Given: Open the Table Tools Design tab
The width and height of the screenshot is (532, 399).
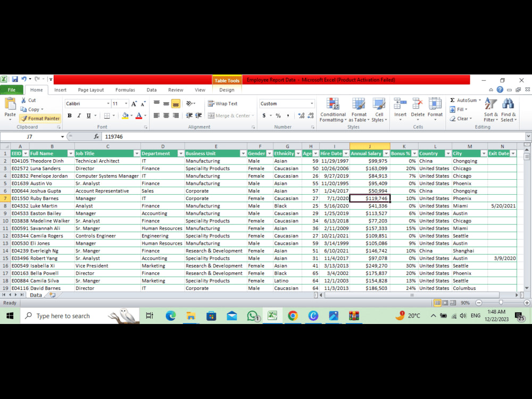Looking at the screenshot, I should coord(227,90).
